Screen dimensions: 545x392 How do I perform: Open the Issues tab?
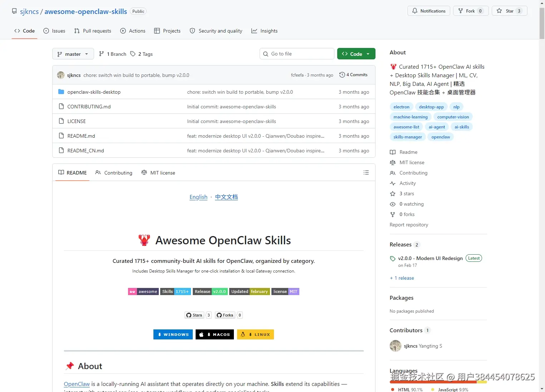tap(54, 31)
